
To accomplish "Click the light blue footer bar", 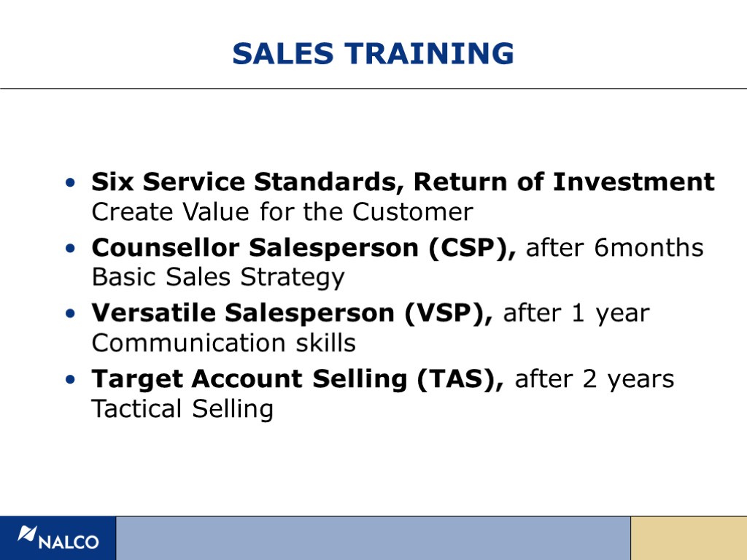I will click(373, 538).
